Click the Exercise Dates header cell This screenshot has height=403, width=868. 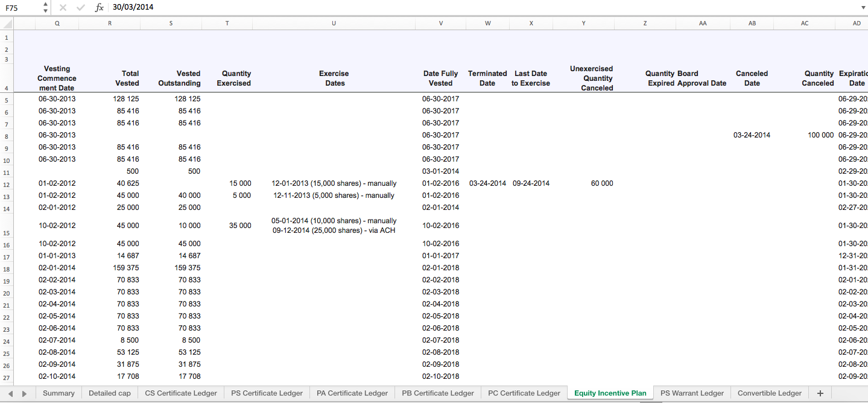coord(334,78)
